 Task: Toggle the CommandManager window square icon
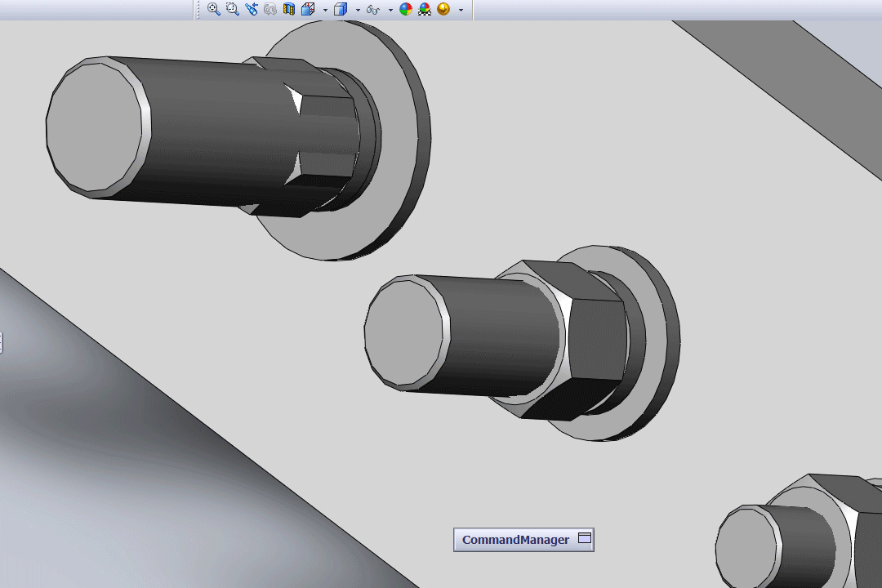pyautogui.click(x=585, y=538)
